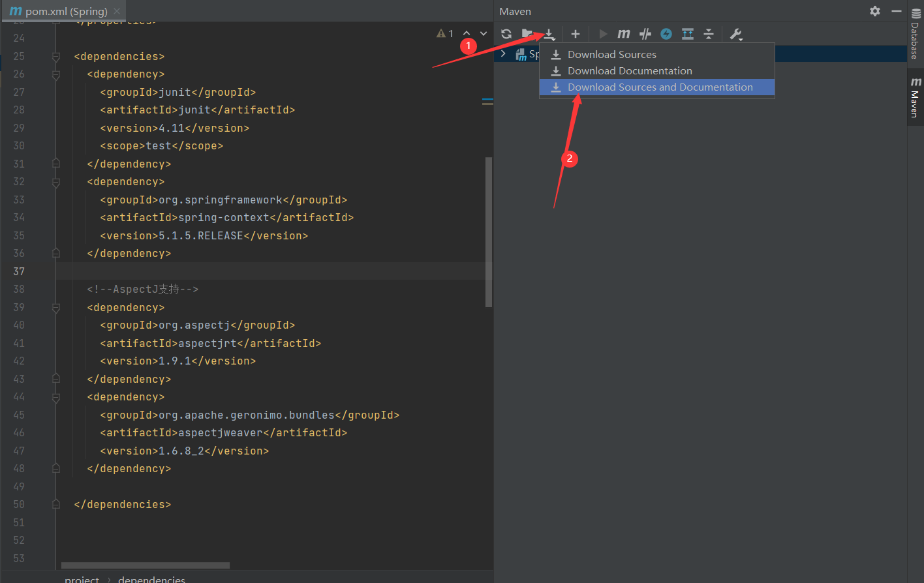Show Maven dependencies diagram icon

point(688,34)
